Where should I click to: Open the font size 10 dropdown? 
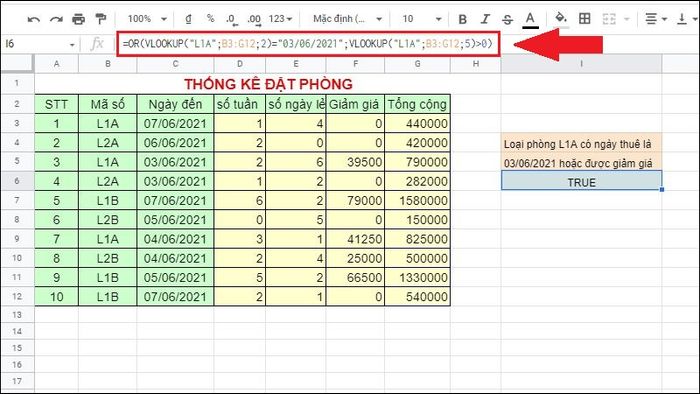point(421,19)
